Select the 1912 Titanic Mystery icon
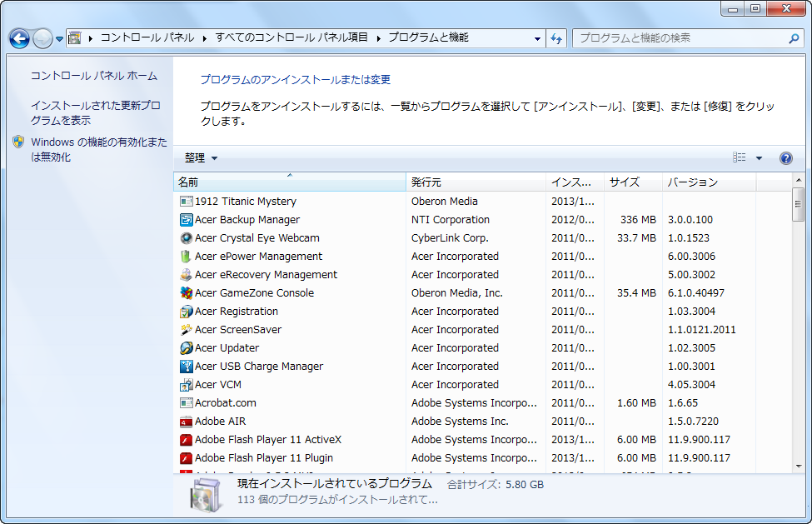The image size is (812, 524). (x=186, y=202)
